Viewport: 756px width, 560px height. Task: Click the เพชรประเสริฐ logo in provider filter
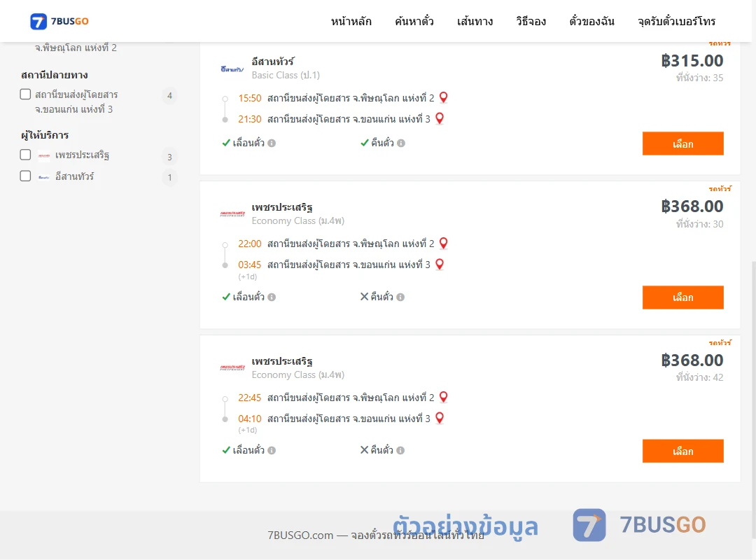tap(44, 155)
